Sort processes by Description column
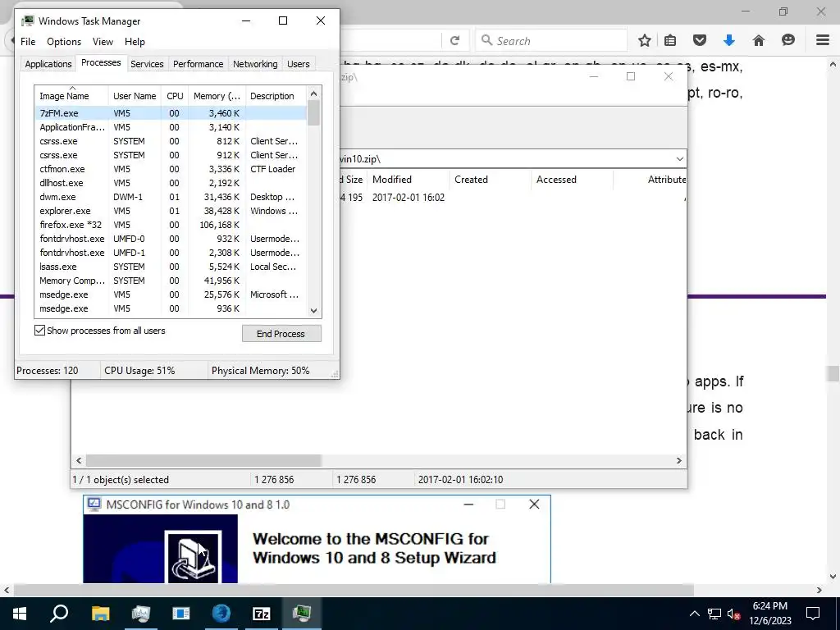The image size is (840, 630). [276, 96]
